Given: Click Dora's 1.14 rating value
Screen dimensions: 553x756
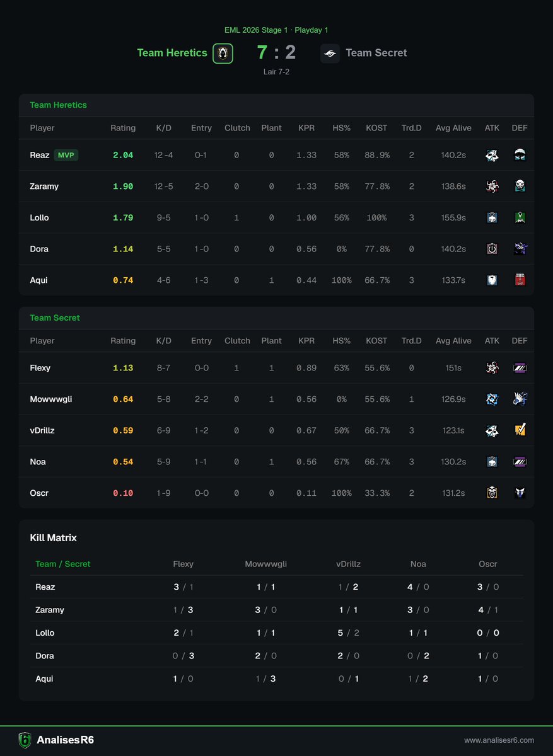Looking at the screenshot, I should [123, 249].
